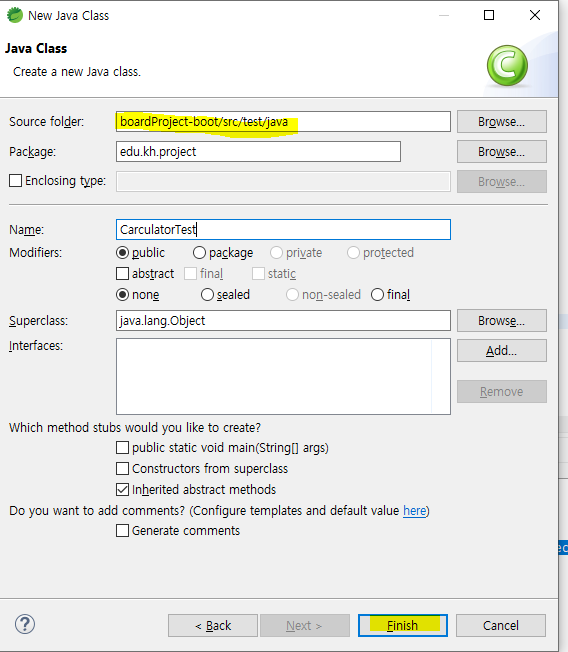Select the package modifier radio button
The image size is (568, 652).
click(199, 253)
